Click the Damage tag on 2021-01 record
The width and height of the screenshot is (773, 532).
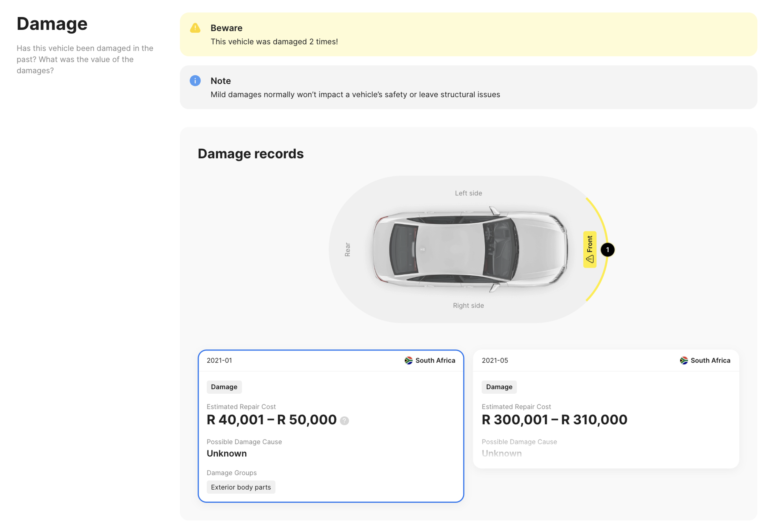pos(224,387)
